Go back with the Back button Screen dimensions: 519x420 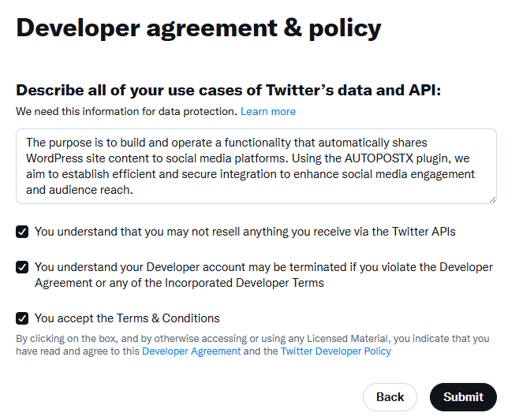390,397
